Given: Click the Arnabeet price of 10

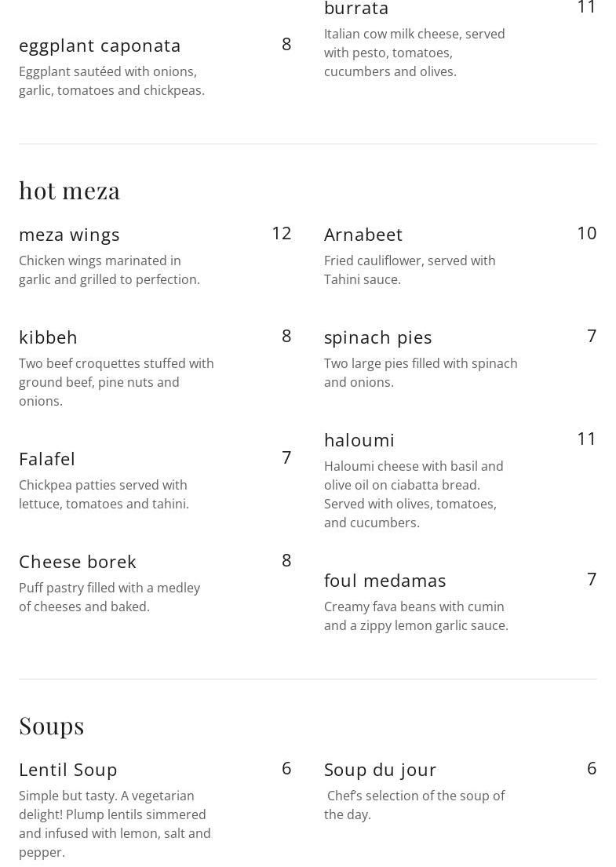Looking at the screenshot, I should pos(586,233).
